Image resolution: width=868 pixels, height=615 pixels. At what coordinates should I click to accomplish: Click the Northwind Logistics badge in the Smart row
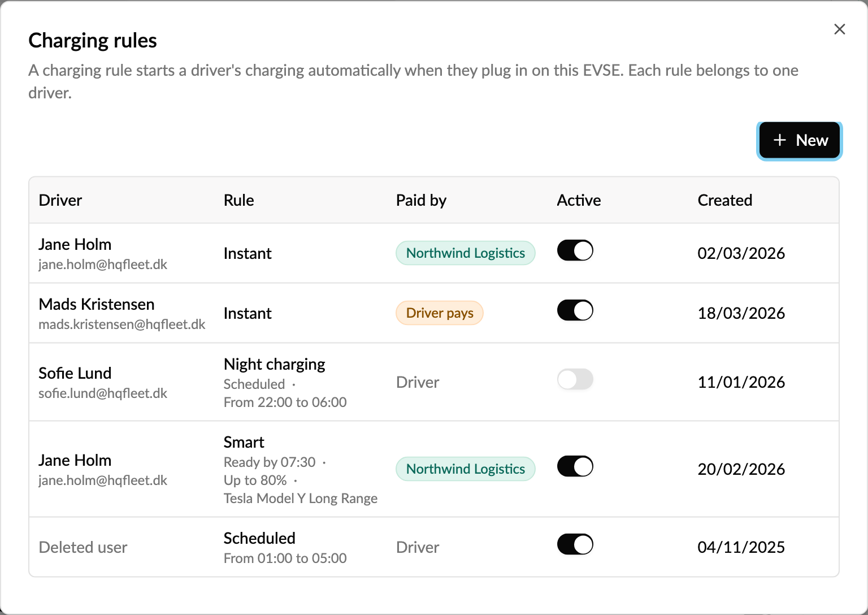[466, 469]
